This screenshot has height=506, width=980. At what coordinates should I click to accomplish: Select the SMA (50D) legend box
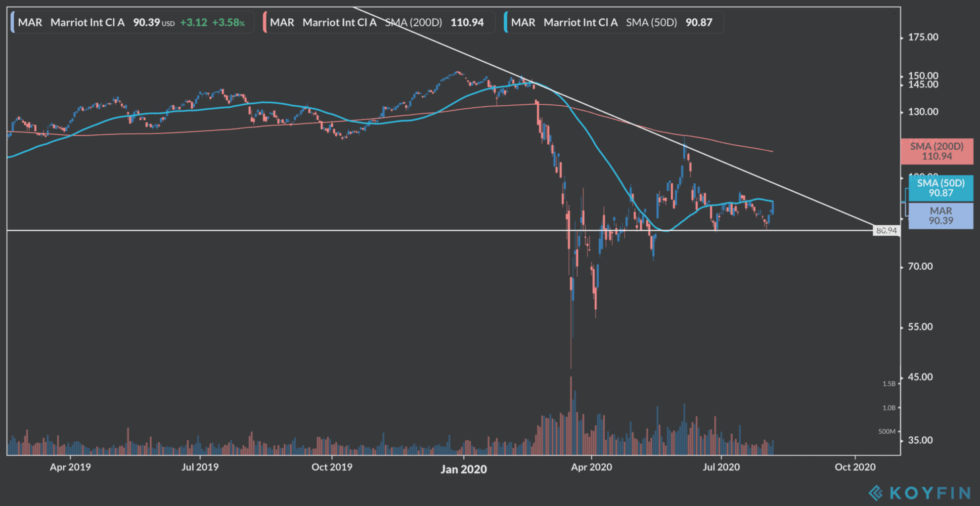614,22
